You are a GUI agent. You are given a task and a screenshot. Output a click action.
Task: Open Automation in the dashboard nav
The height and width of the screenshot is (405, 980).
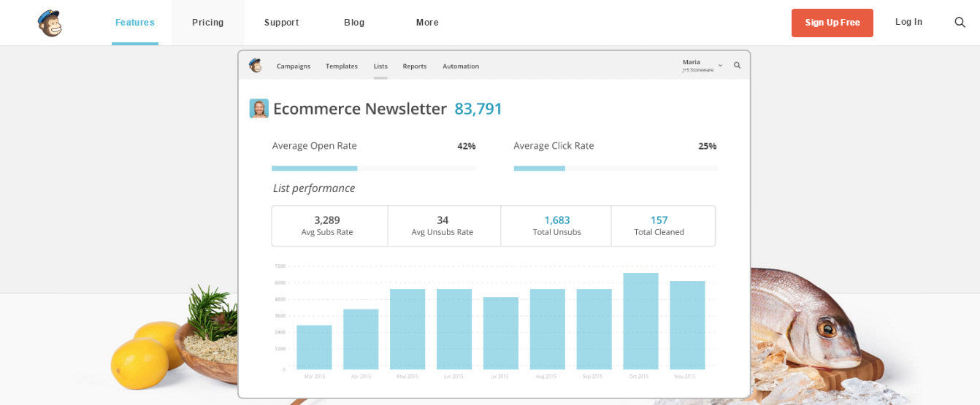(x=461, y=66)
